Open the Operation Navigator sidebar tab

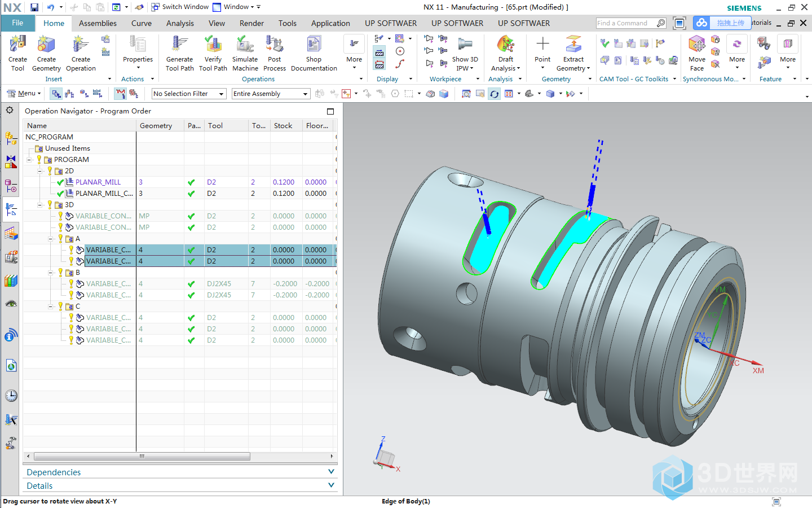click(11, 210)
